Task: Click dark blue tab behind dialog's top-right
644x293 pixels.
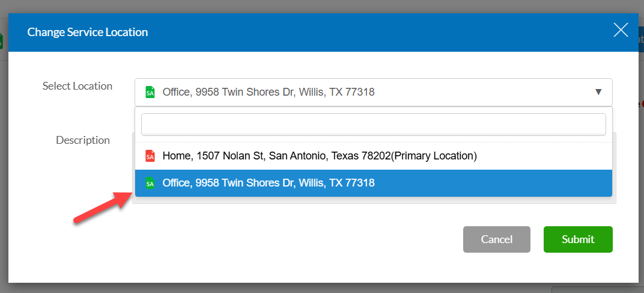Action: [641, 40]
